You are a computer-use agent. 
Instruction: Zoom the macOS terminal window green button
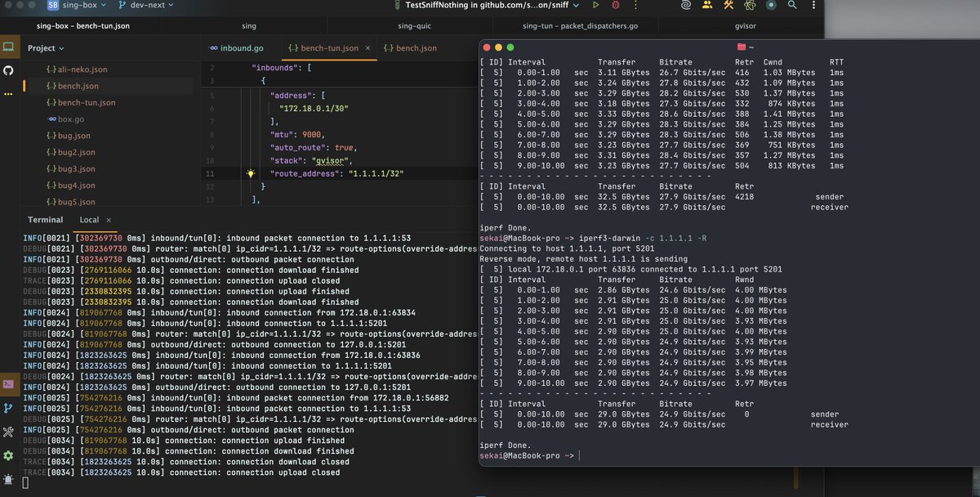point(511,47)
